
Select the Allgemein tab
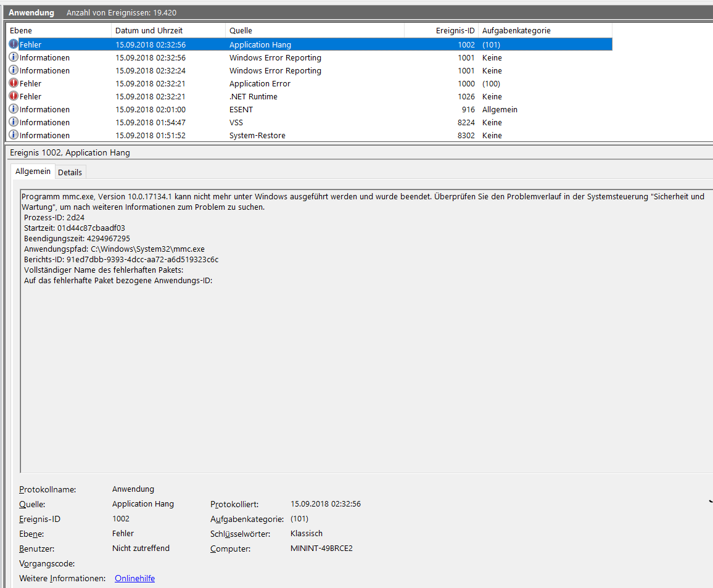(x=33, y=172)
